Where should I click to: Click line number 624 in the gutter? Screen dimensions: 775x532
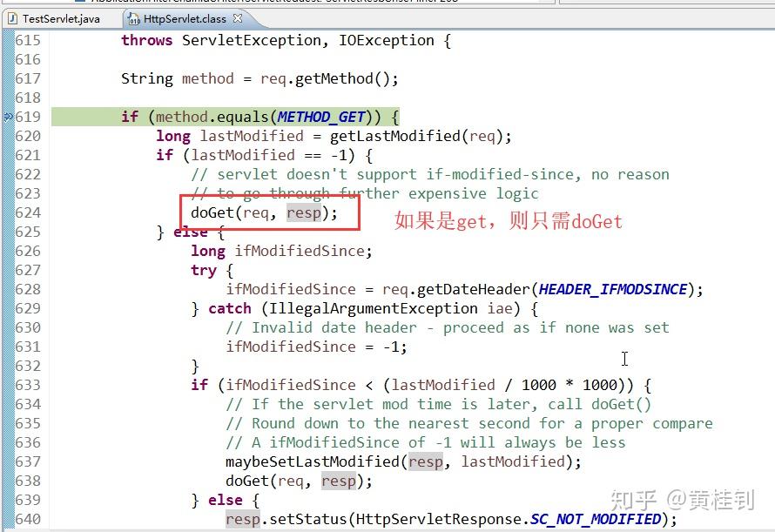click(28, 212)
